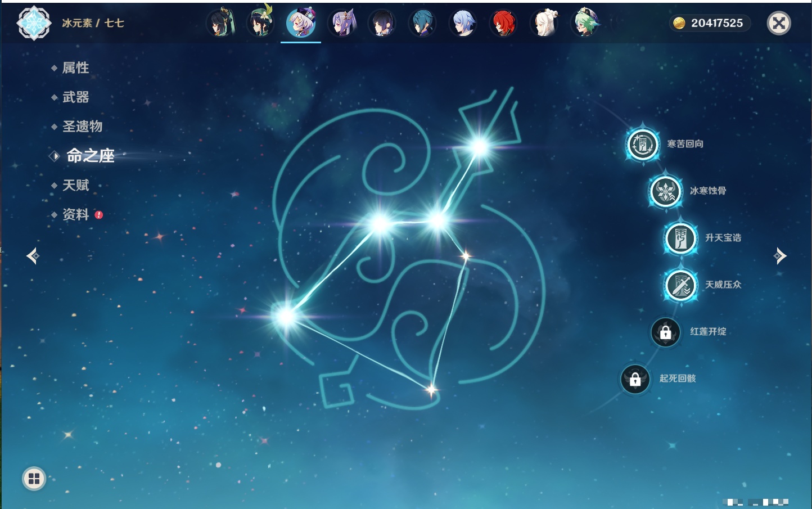Choose the red-haired character avatar
This screenshot has height=509, width=812.
(503, 23)
